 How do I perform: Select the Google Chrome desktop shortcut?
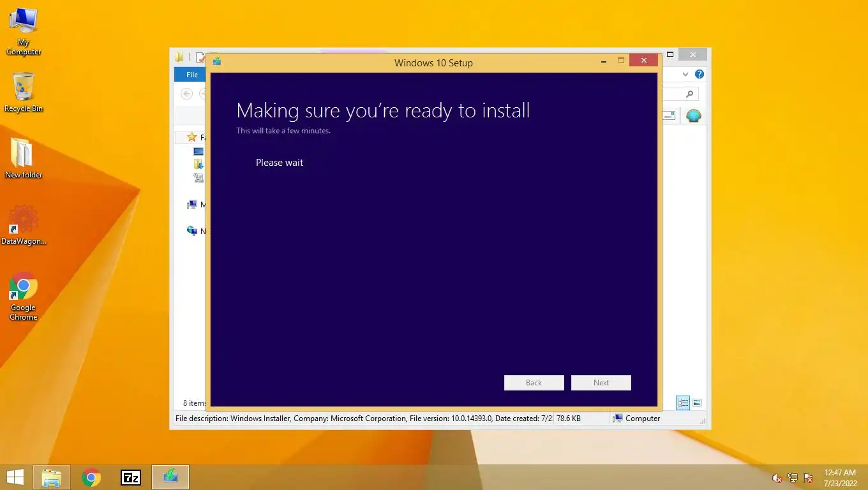point(23,297)
